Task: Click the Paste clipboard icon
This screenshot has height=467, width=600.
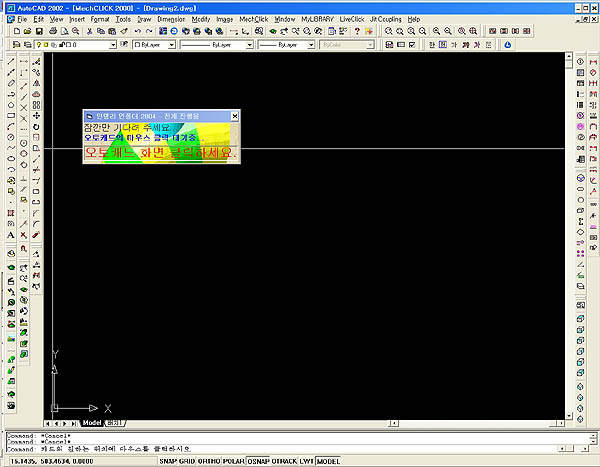Action: pos(112,31)
